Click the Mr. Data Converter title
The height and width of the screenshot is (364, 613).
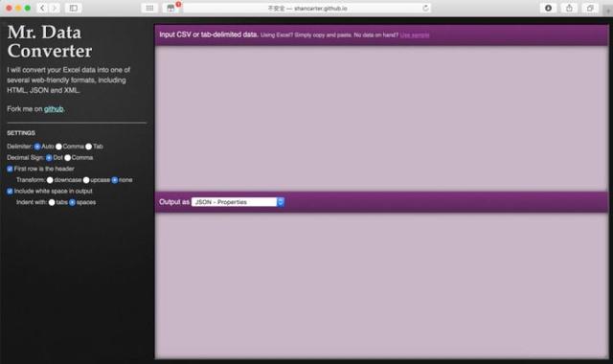pyautogui.click(x=50, y=41)
